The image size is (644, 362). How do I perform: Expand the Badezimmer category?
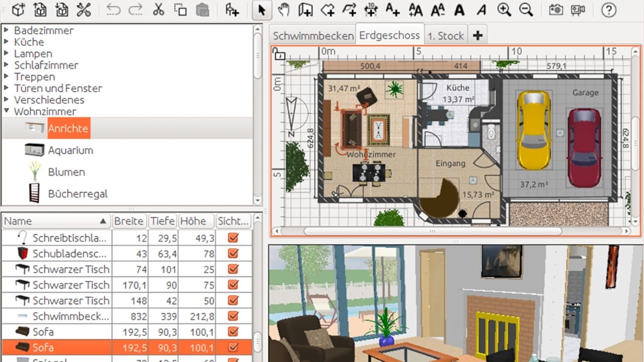(x=6, y=30)
